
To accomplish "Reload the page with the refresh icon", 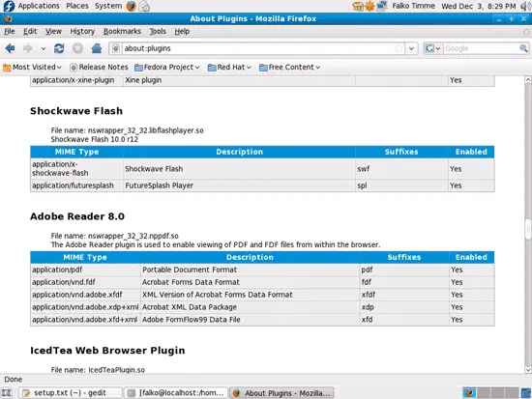I will [x=59, y=48].
